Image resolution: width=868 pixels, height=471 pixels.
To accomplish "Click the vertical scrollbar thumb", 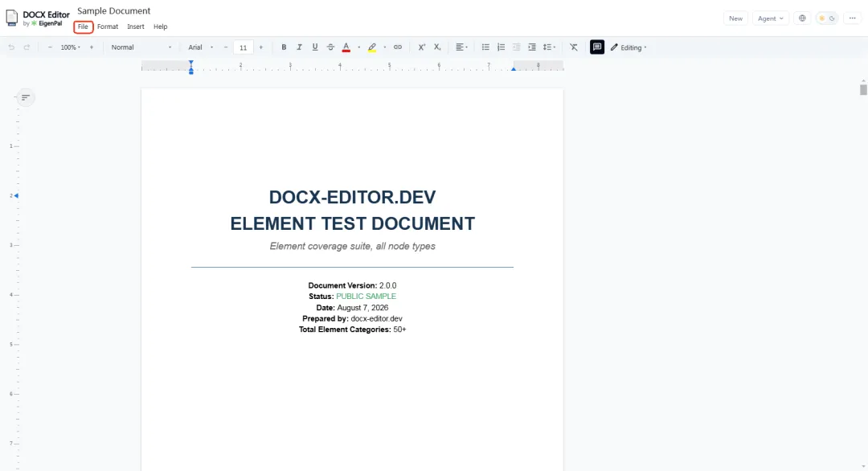I will [863, 90].
